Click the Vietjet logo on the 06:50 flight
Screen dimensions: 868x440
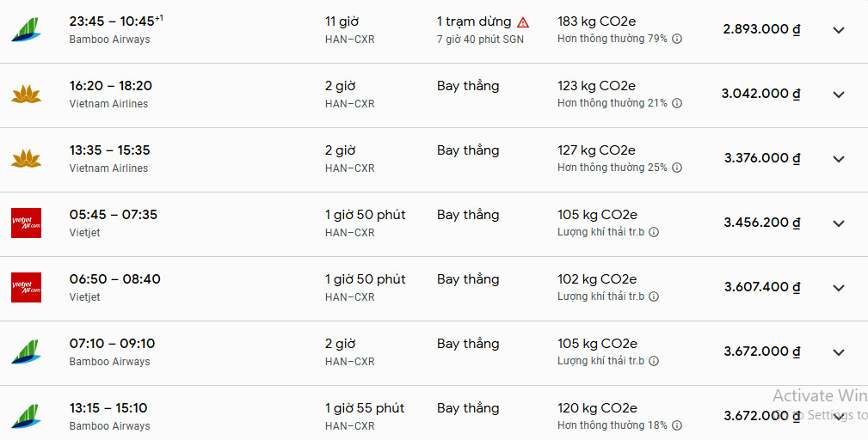26,288
